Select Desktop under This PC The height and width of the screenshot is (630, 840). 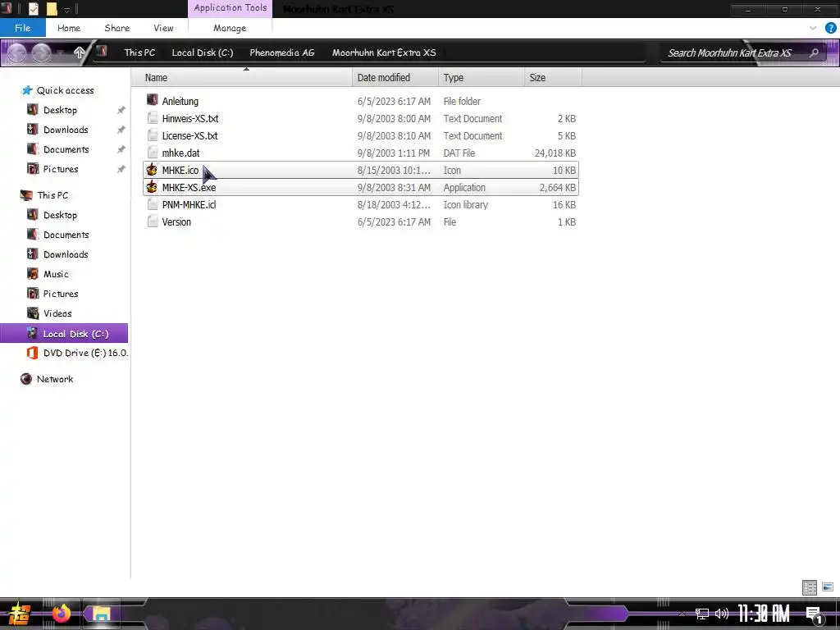click(60, 215)
